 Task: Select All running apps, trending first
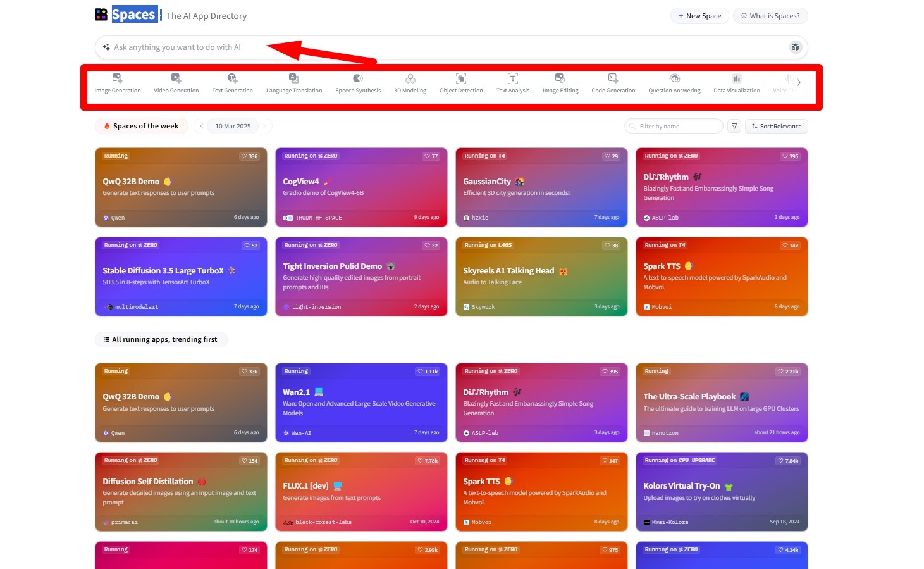161,339
